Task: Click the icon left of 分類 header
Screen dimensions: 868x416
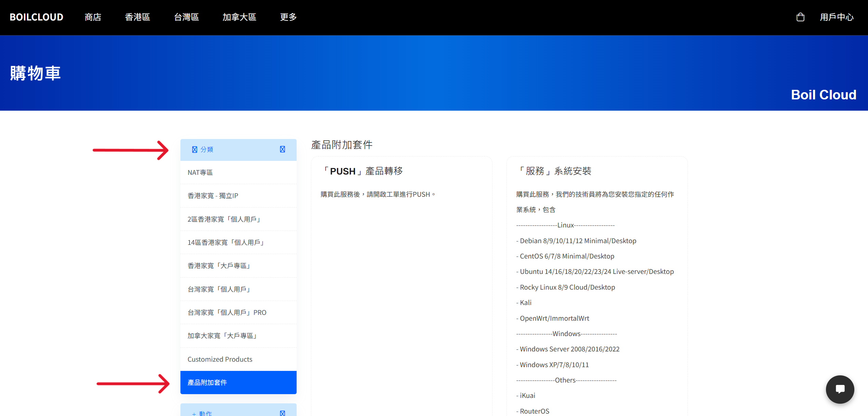Action: pyautogui.click(x=195, y=150)
